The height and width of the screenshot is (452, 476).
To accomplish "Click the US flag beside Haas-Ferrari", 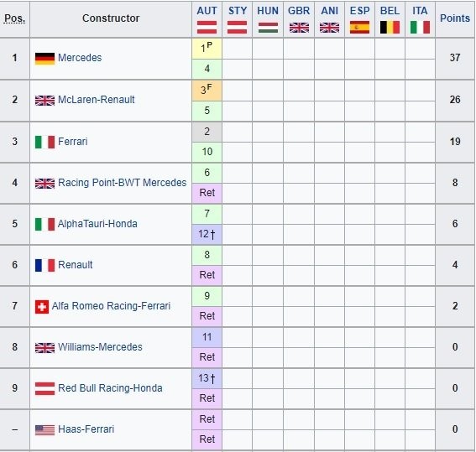I will pyautogui.click(x=44, y=430).
